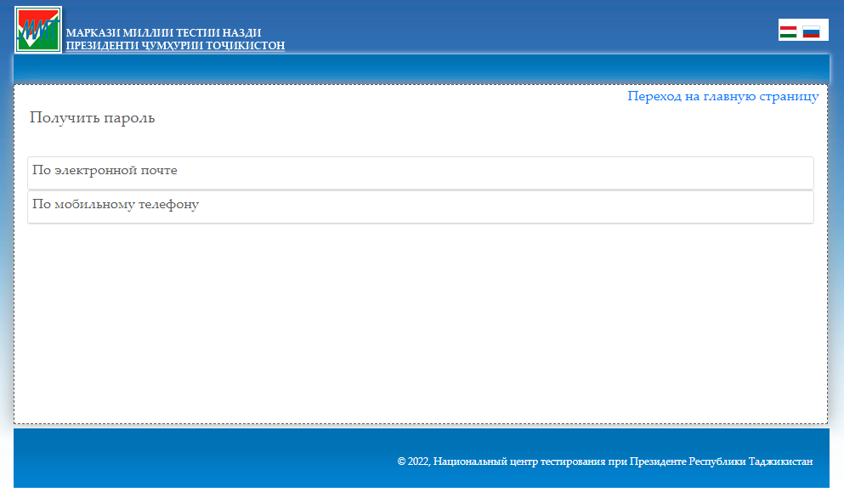The width and height of the screenshot is (844, 504).
Task: Select the Tajikistan flag language icon
Action: tap(789, 29)
